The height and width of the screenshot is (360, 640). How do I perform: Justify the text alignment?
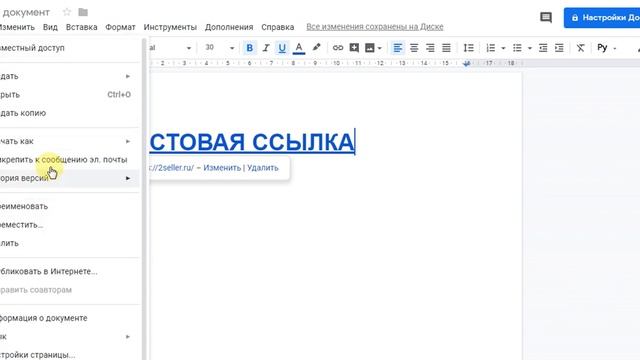click(x=447, y=48)
